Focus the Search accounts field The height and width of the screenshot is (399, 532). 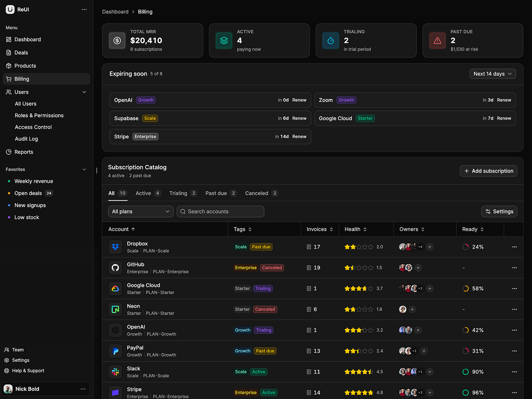pos(220,211)
